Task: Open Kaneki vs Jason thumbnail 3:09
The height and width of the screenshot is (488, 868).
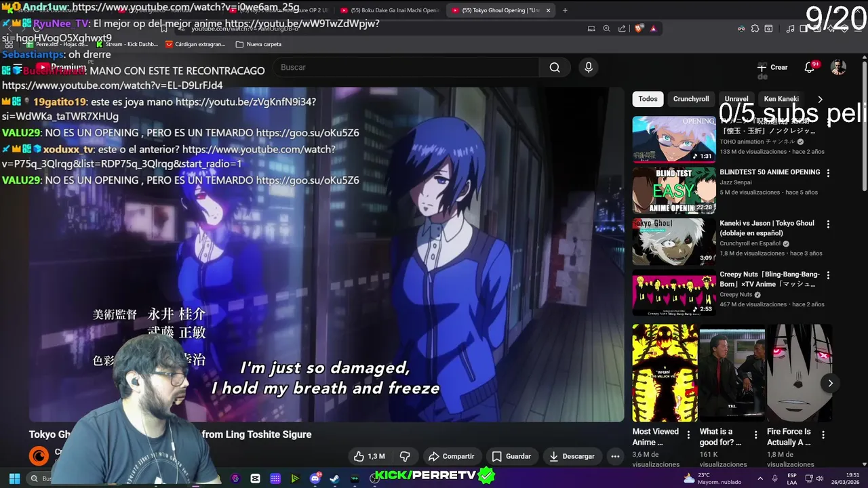Action: [674, 242]
